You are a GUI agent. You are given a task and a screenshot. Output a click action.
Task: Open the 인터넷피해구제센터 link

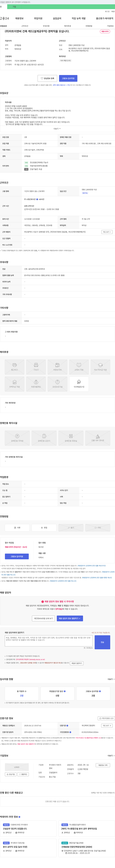(x=30, y=660)
